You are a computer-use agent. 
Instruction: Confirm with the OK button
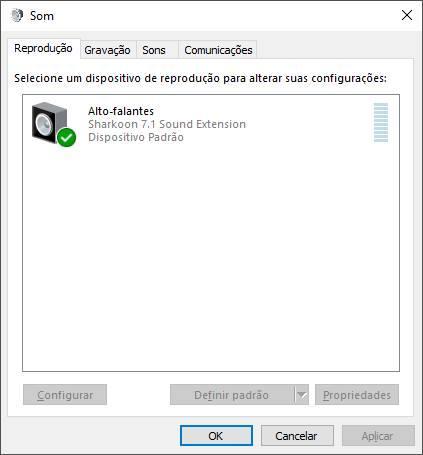(216, 435)
